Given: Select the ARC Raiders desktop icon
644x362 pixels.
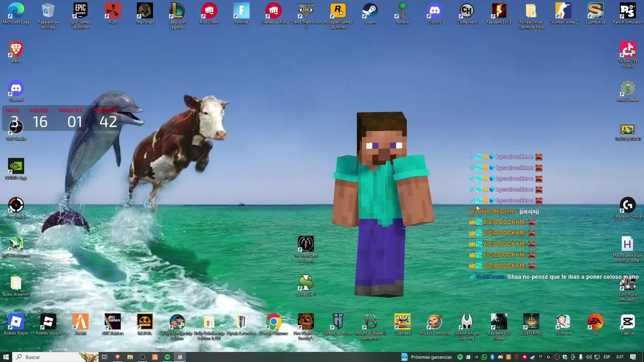Looking at the screenshot, I should pos(113,325).
